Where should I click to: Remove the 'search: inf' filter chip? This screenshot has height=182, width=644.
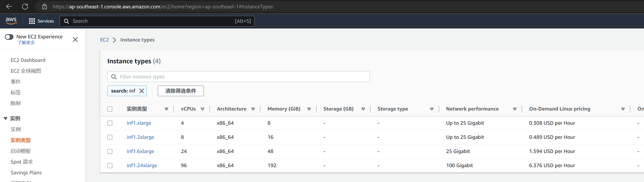click(x=142, y=91)
